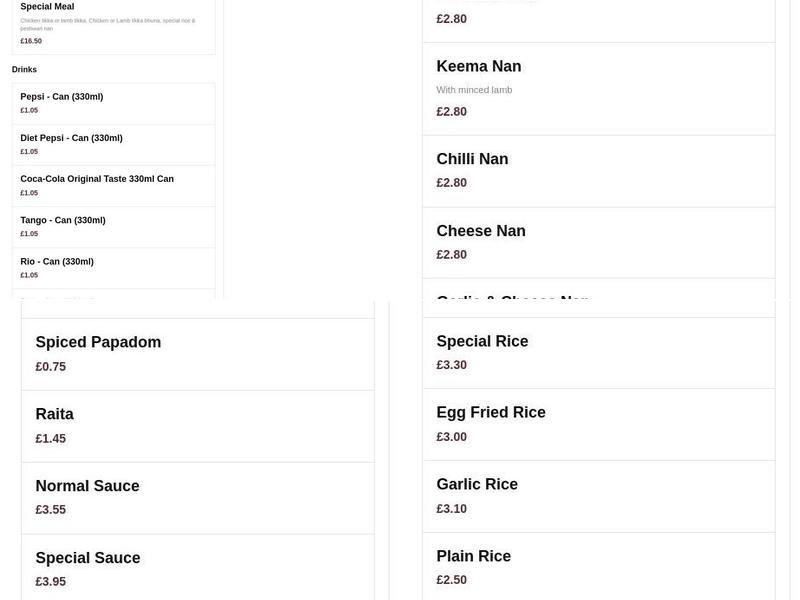Select the Special Sauce item
800x600 pixels.
[197, 568]
